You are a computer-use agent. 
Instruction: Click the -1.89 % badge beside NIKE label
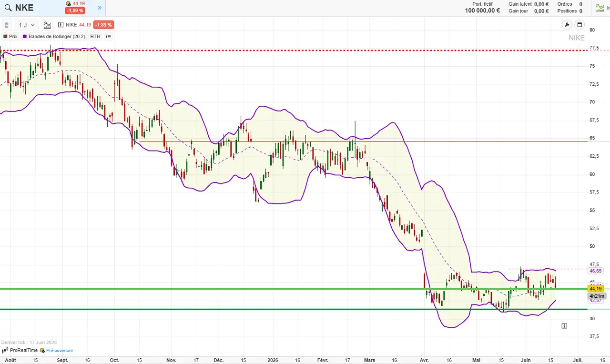point(103,25)
